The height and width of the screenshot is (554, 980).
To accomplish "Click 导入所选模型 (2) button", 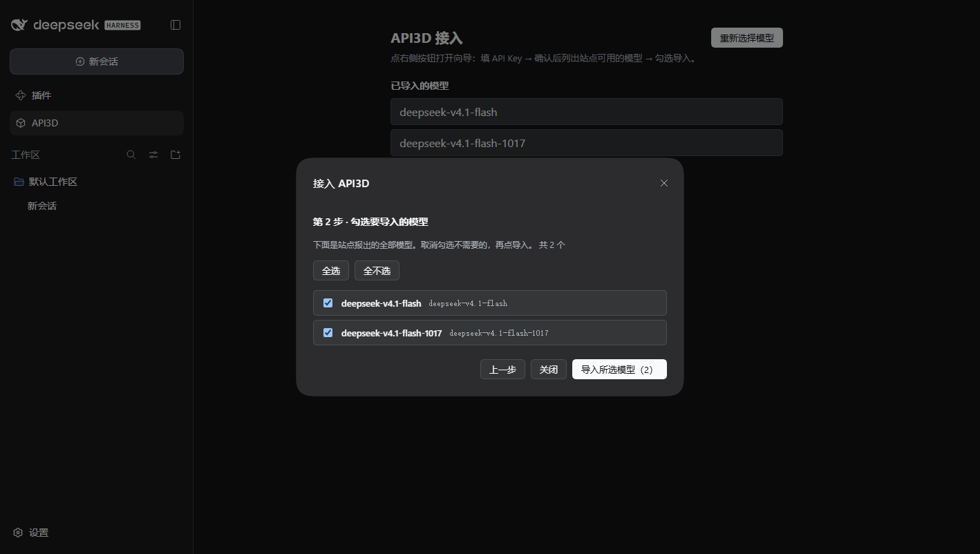I will click(x=619, y=370).
